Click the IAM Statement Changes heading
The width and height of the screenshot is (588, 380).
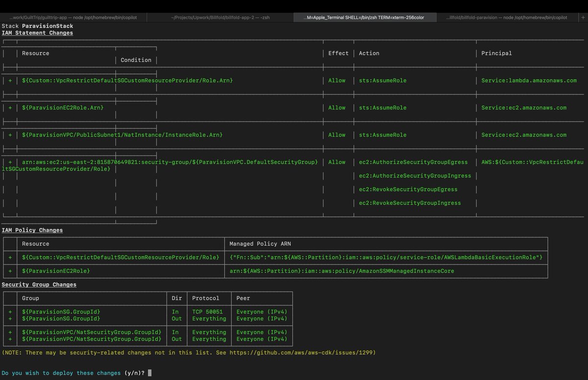[x=37, y=33]
